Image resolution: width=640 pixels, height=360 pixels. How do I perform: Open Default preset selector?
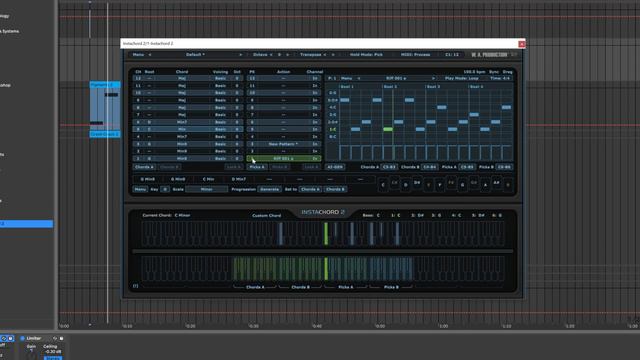point(196,55)
